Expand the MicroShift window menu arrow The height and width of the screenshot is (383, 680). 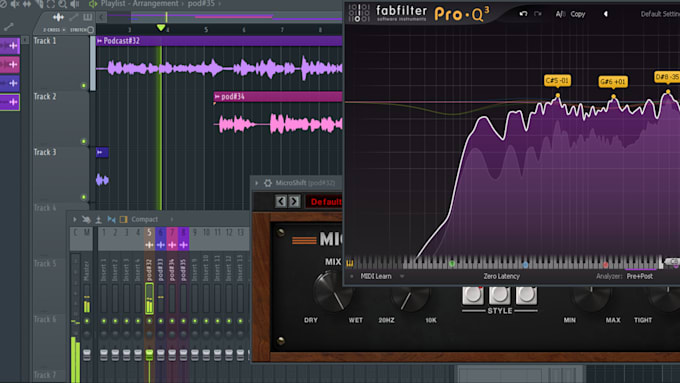click(x=256, y=183)
